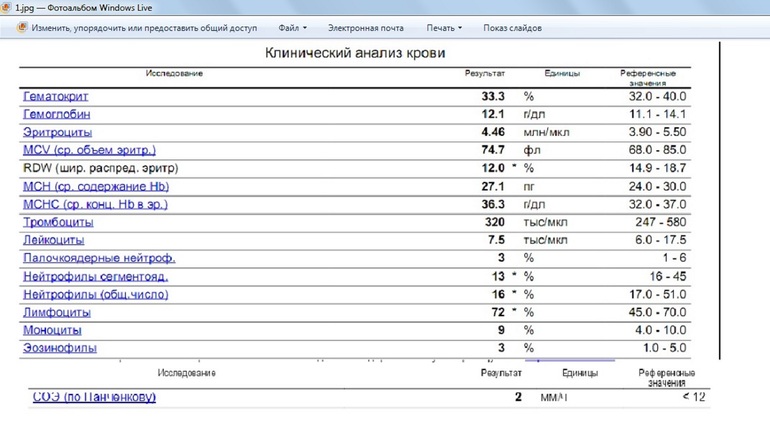Click MCHC (ср. конц. Hb в эр.) link
This screenshot has width=770, height=437.
point(95,204)
